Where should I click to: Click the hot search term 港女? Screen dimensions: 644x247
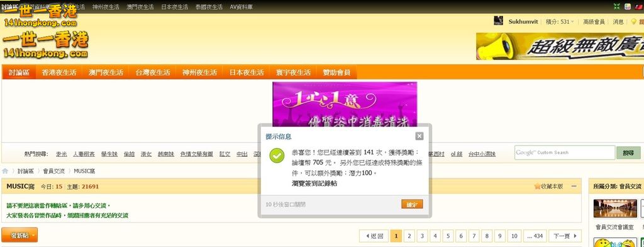(146, 154)
